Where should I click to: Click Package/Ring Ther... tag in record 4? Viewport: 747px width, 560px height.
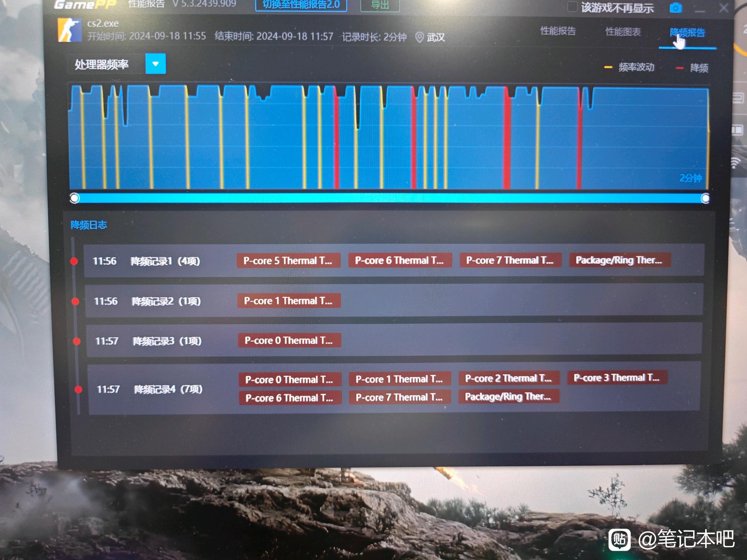point(509,396)
